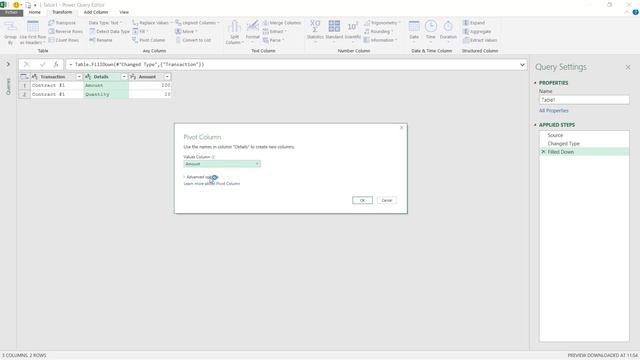
Task: Open the Move column dropdown
Action: pyautogui.click(x=186, y=31)
